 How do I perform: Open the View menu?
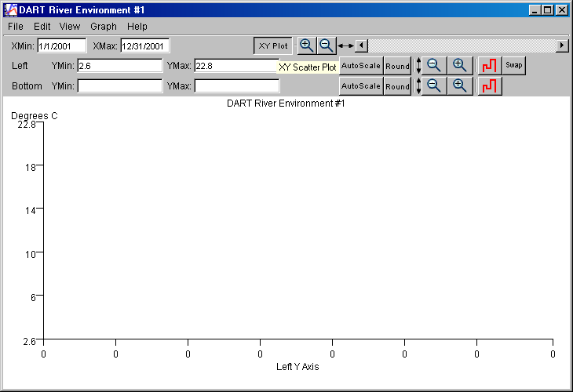tap(70, 27)
